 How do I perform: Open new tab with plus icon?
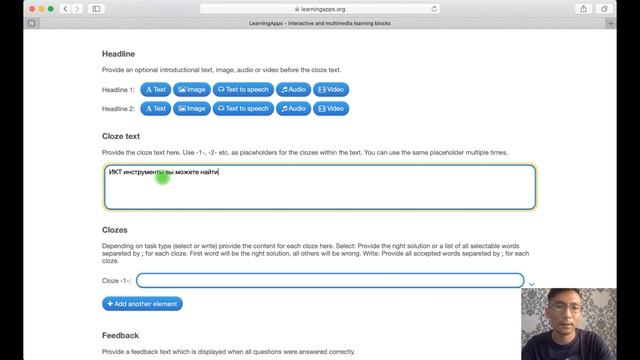pyautogui.click(x=611, y=23)
